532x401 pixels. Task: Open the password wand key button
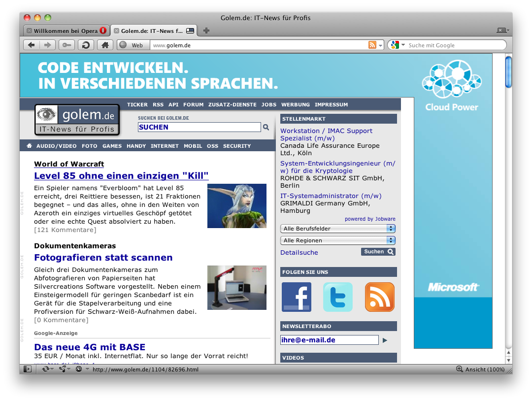tap(66, 45)
